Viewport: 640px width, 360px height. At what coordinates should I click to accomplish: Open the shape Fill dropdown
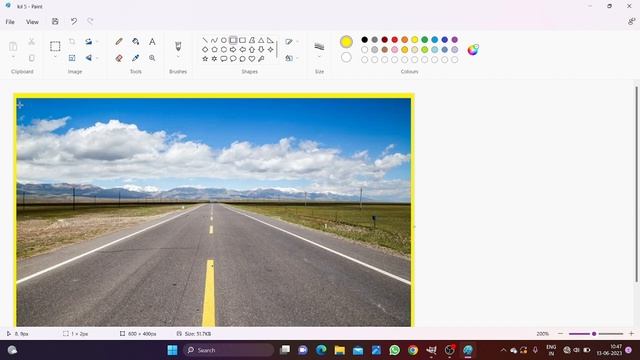pyautogui.click(x=291, y=58)
